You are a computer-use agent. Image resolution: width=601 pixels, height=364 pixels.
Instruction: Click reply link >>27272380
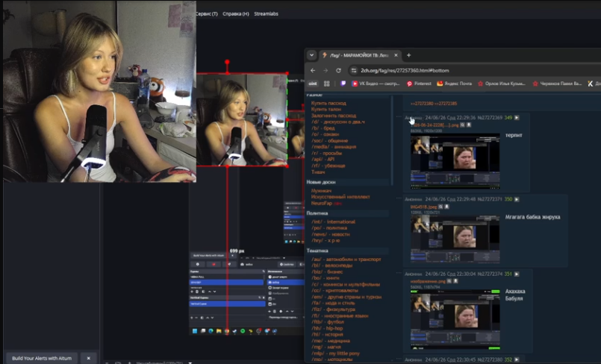pos(422,104)
